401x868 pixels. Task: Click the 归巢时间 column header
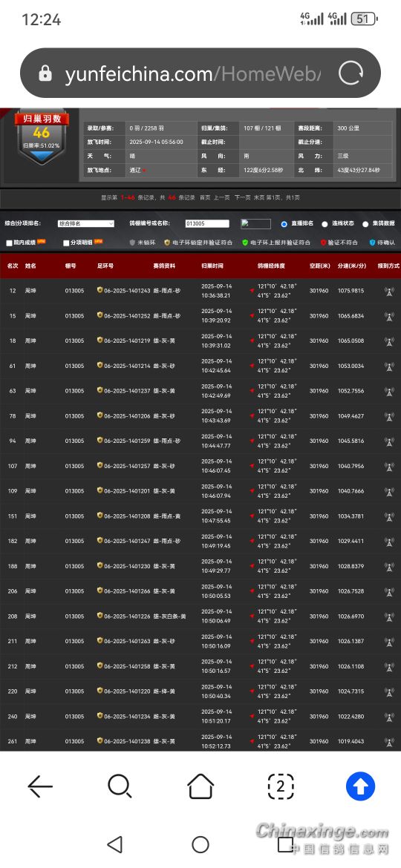[x=212, y=266]
